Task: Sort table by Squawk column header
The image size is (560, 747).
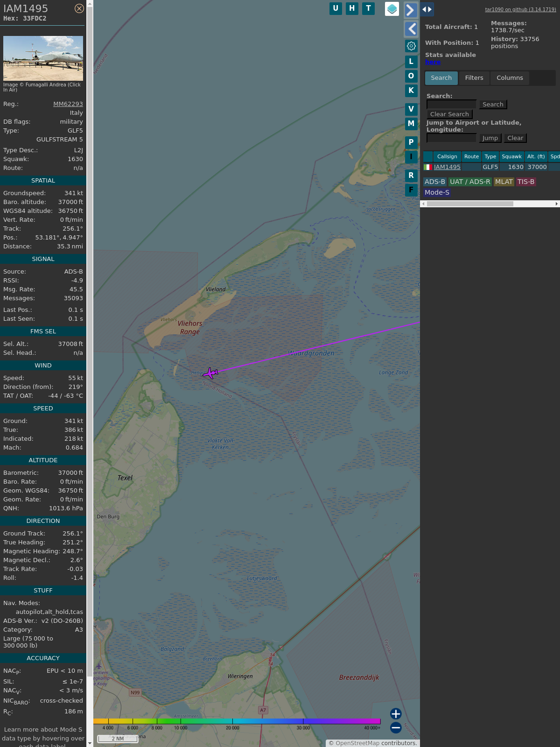Action: [x=511, y=156]
